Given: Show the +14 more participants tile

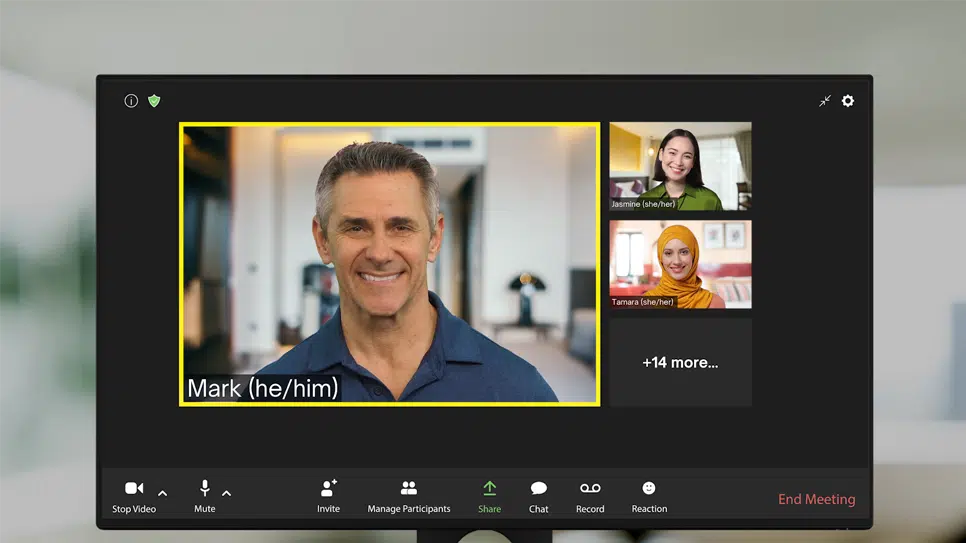Looking at the screenshot, I should [x=681, y=362].
